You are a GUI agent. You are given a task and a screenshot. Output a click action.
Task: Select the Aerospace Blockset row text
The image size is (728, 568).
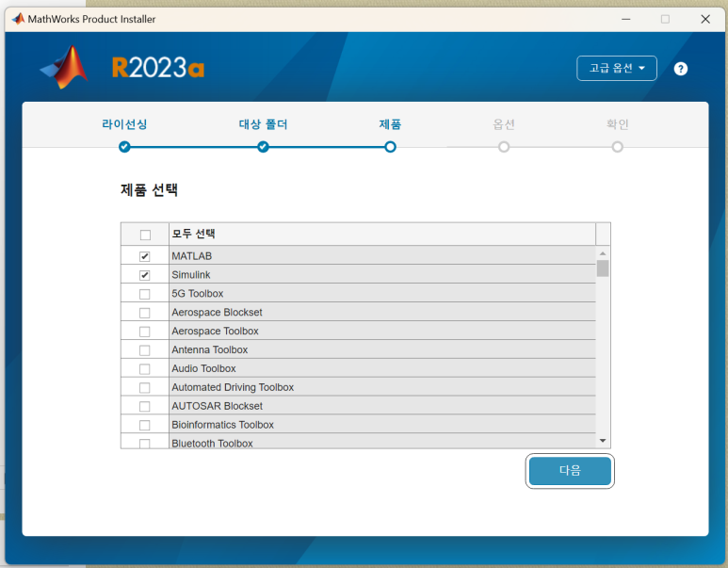[x=217, y=313]
